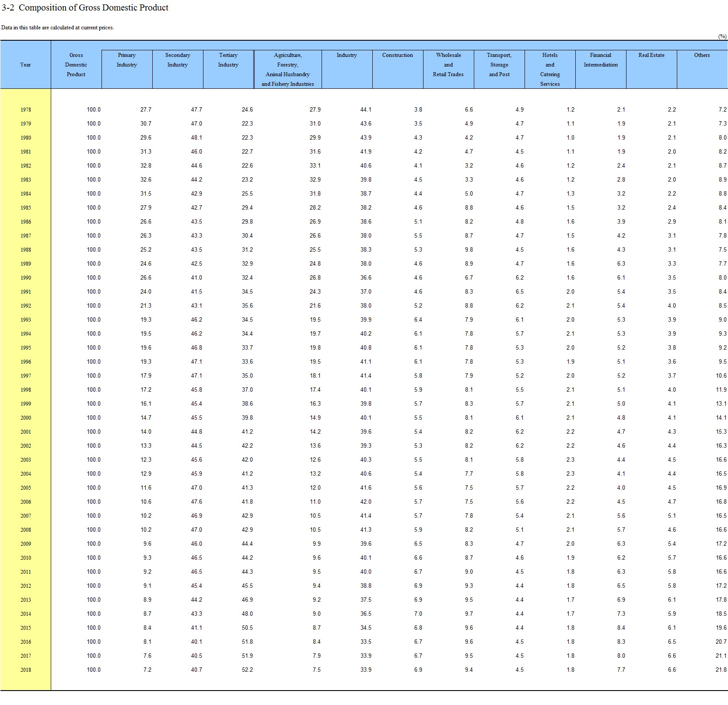The height and width of the screenshot is (705, 728).
Task: Select the 'Gross Domestic Product' column header
Action: click(76, 65)
